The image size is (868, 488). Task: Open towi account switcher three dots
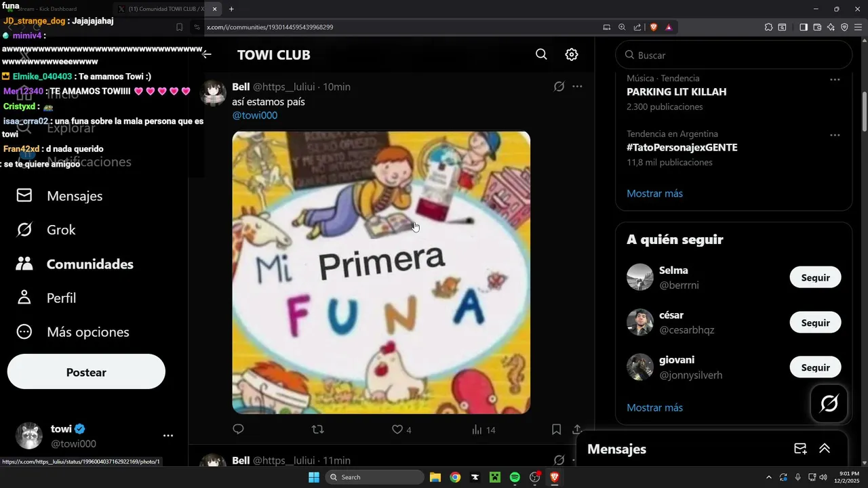point(168,436)
